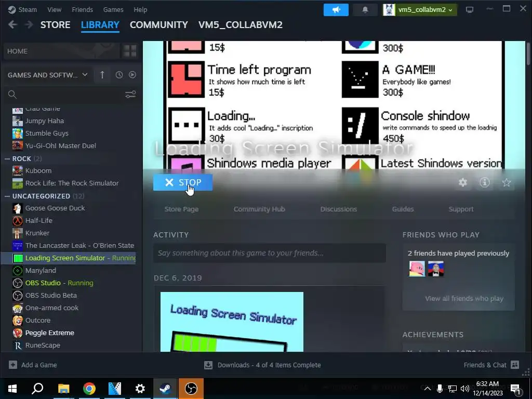Image resolution: width=532 pixels, height=399 pixels.
Task: Switch to collections grid view icon
Action: pos(130,51)
